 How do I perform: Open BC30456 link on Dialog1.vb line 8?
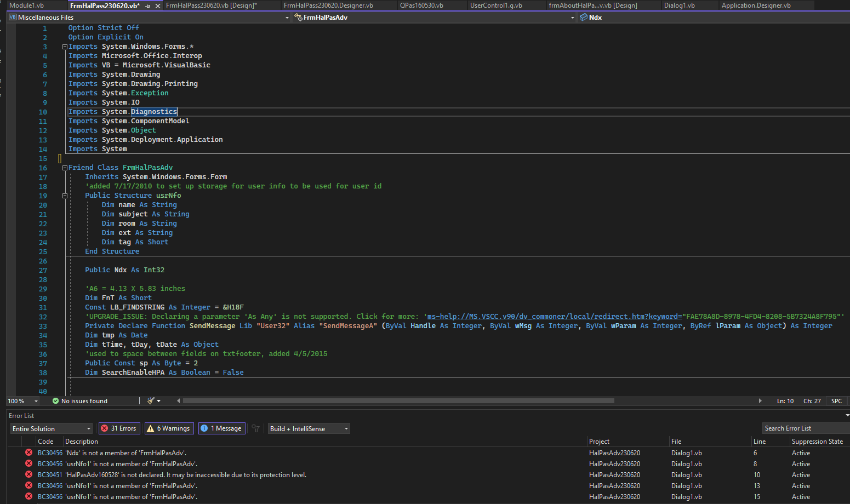pos(50,464)
